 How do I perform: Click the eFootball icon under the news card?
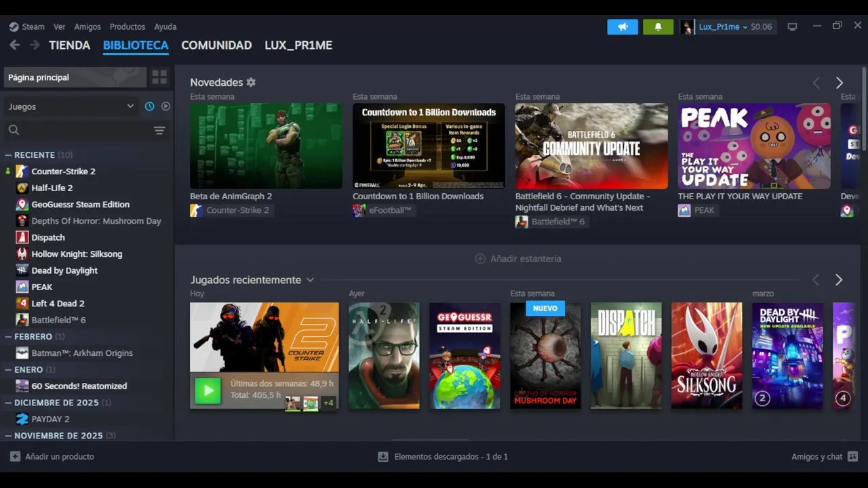pos(359,210)
